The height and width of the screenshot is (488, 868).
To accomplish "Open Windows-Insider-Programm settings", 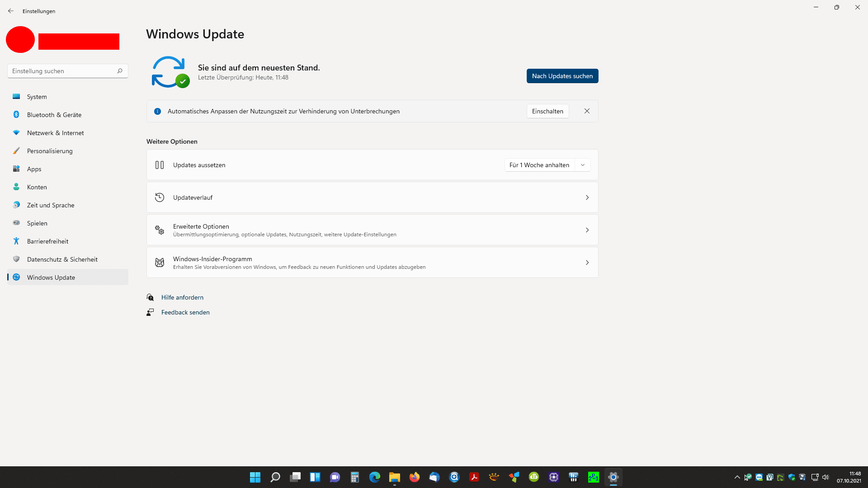I will 372,263.
